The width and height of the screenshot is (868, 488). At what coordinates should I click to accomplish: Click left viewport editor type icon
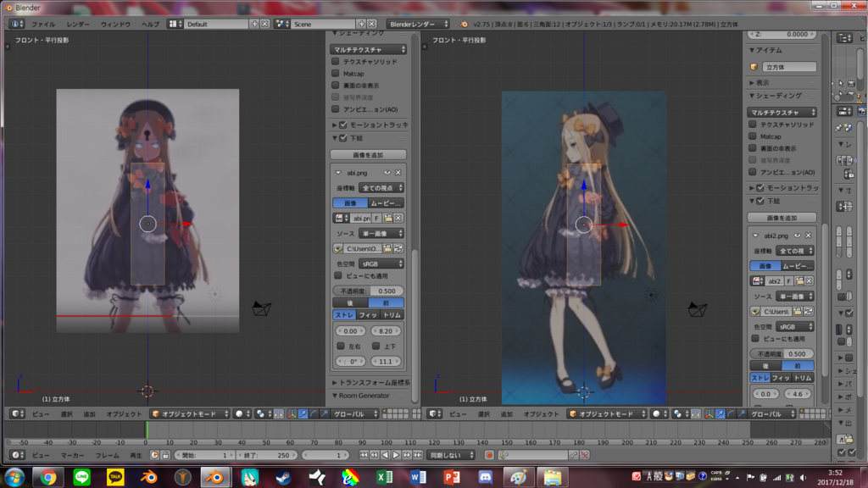coord(18,413)
